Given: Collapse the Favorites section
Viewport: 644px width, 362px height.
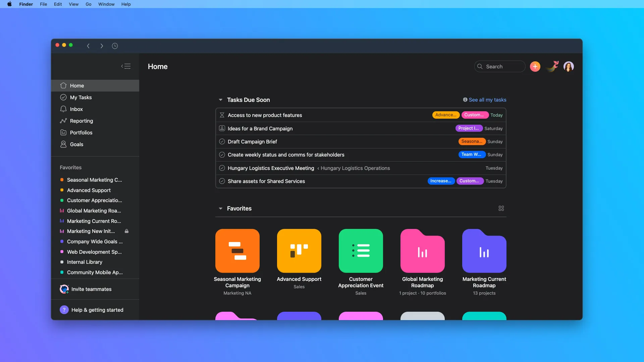Looking at the screenshot, I should click(220, 208).
